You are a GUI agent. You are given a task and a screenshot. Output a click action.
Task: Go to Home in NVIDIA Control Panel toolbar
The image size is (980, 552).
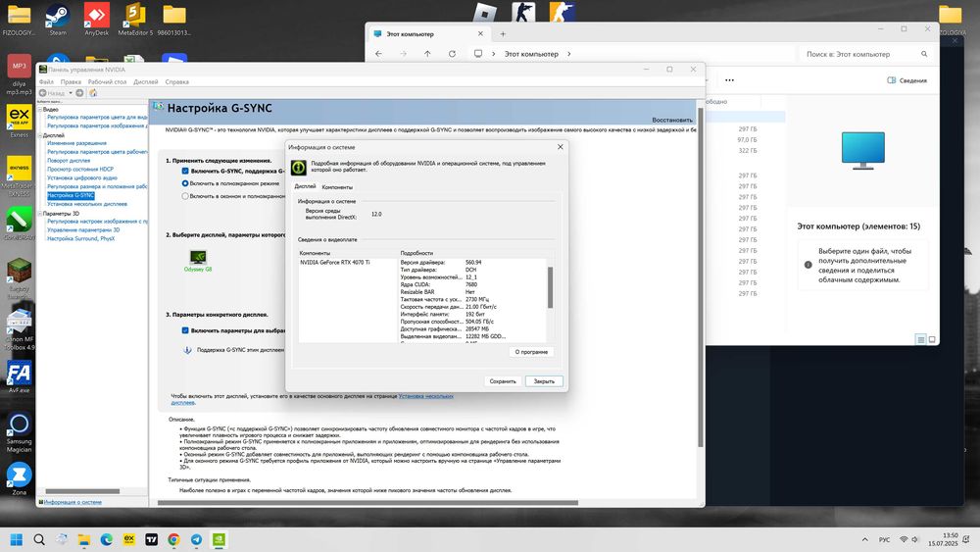pos(93,93)
